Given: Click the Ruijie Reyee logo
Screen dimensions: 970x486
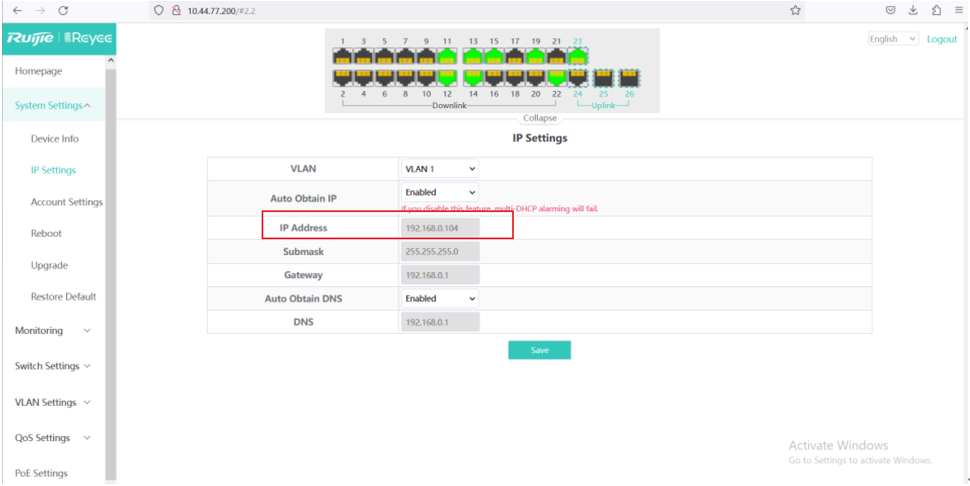Looking at the screenshot, I should coord(59,38).
